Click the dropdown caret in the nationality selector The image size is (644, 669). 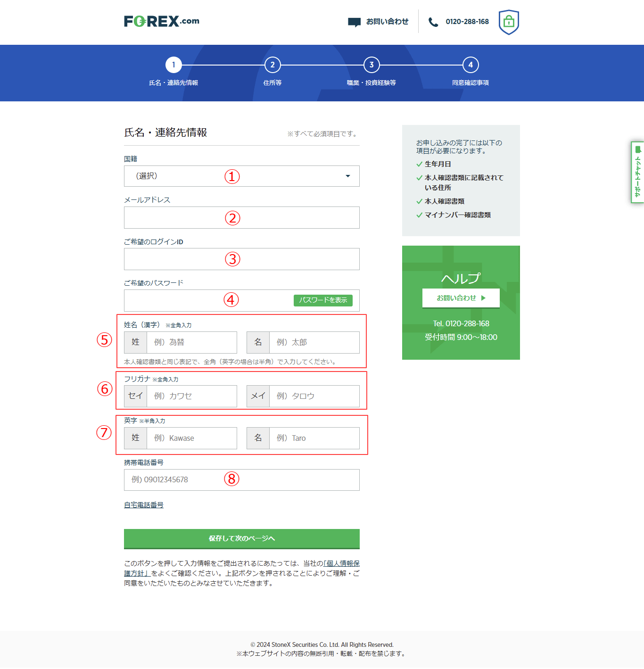click(x=348, y=176)
